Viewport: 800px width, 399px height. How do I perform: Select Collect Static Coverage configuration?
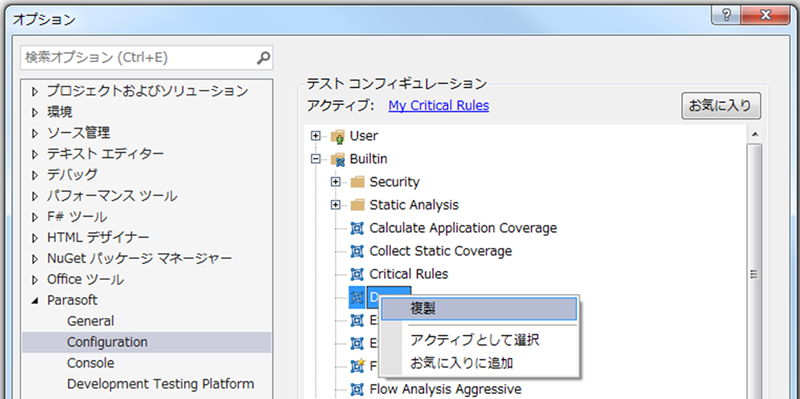(x=441, y=251)
